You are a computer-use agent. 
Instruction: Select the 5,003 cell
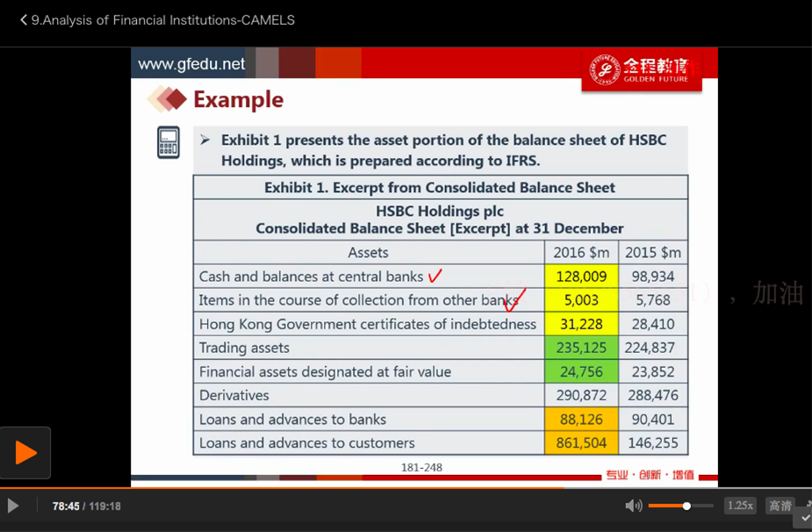(581, 300)
